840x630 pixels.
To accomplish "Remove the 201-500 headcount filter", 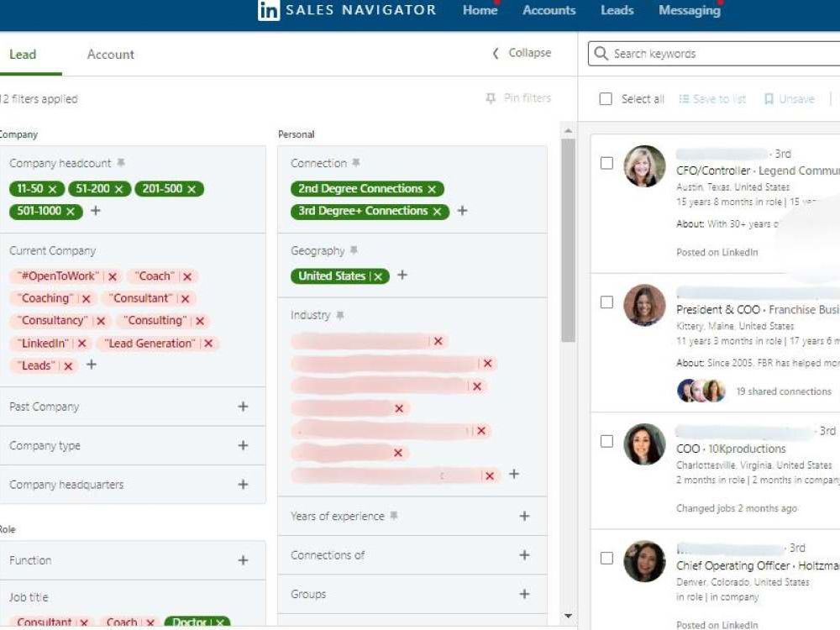I will click(192, 189).
